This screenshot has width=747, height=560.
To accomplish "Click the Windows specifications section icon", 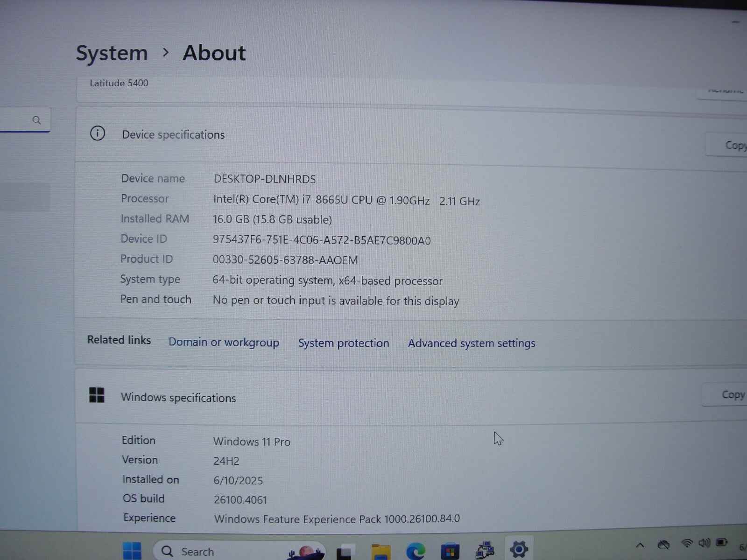I will point(97,395).
